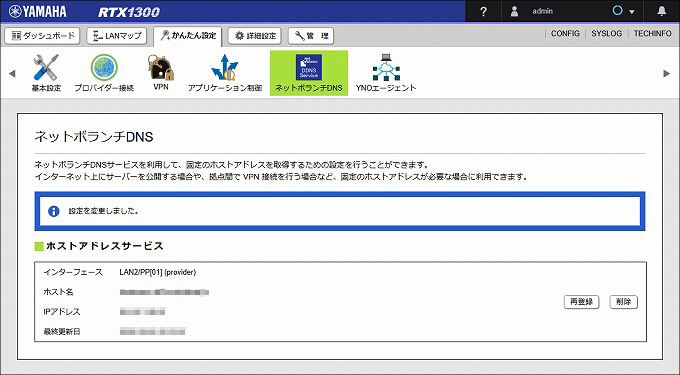Click the blurred IPアドレス value
Screen dimensions: 680x375
point(143,312)
